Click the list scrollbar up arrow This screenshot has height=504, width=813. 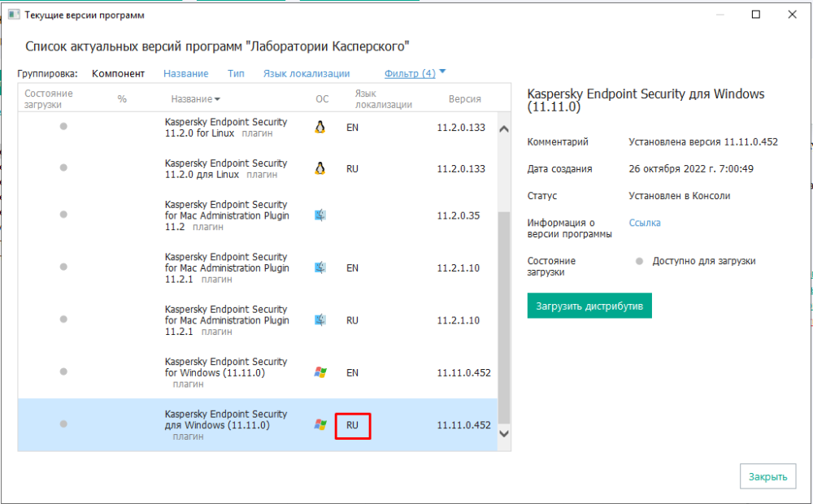[x=503, y=129]
